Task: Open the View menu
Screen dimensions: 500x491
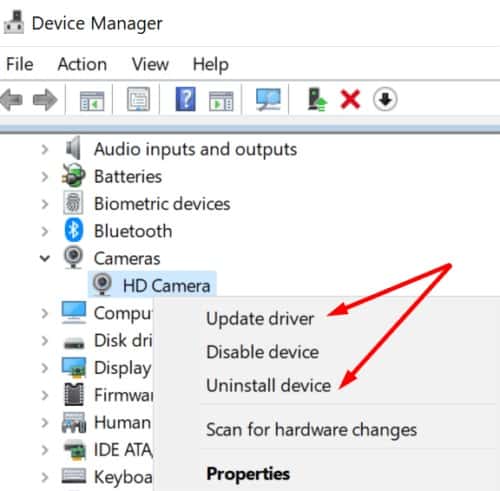Action: click(x=150, y=64)
